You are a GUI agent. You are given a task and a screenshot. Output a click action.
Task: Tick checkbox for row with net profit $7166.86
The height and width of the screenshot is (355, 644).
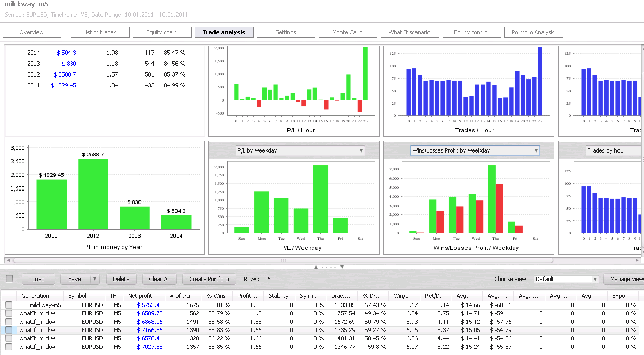(9, 330)
